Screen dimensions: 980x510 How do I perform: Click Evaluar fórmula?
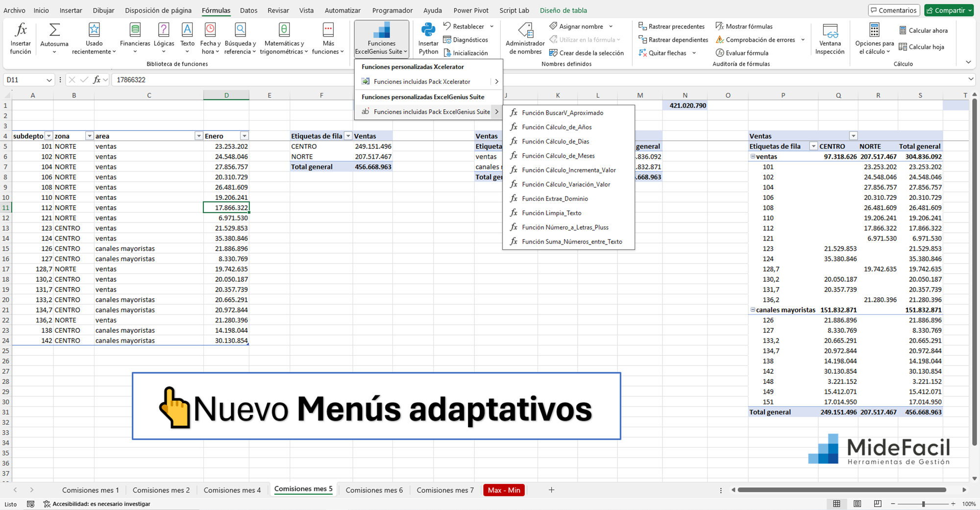(x=742, y=53)
